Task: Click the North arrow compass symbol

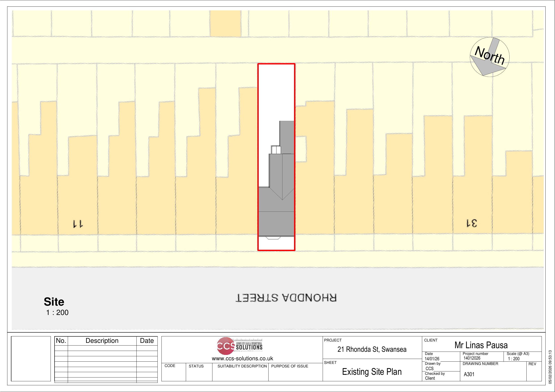Action: 489,57
